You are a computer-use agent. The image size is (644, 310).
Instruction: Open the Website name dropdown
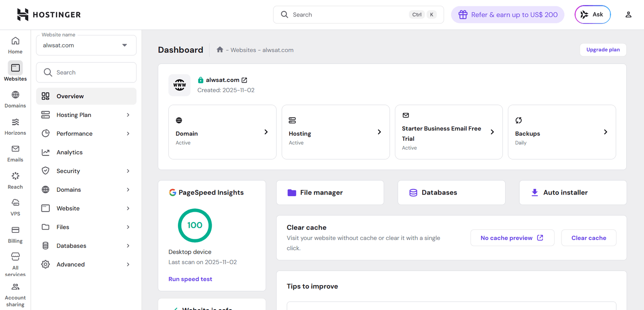point(86,45)
